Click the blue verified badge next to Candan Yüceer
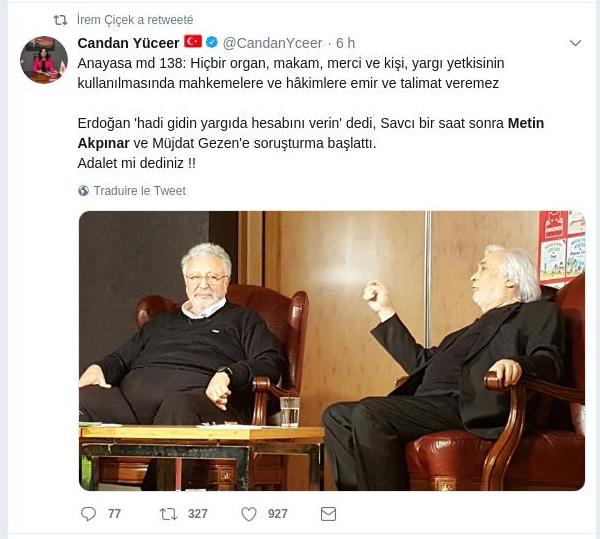This screenshot has width=600, height=539. point(212,42)
